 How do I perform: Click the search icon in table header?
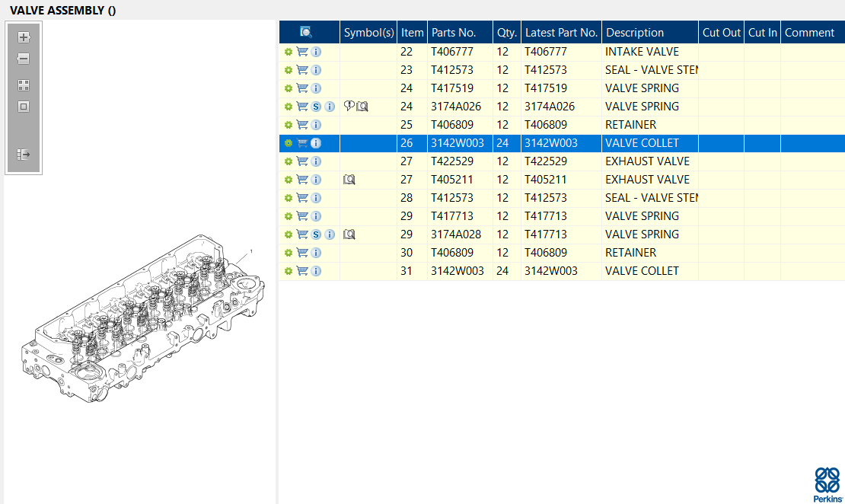tap(306, 32)
